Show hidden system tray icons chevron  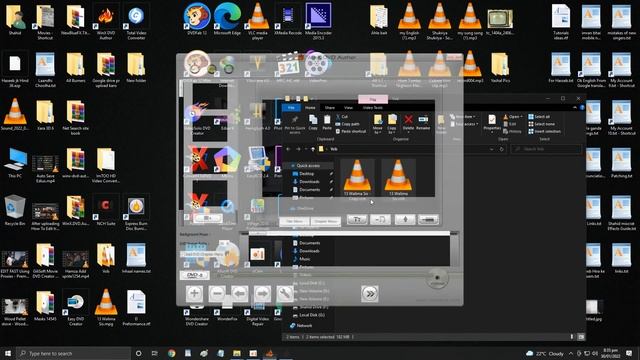click(x=571, y=353)
